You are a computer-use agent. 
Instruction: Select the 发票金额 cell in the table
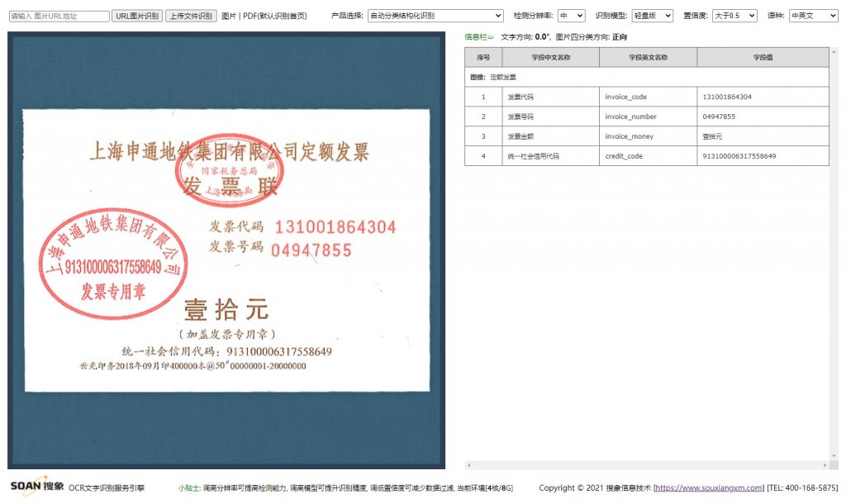[x=551, y=136]
